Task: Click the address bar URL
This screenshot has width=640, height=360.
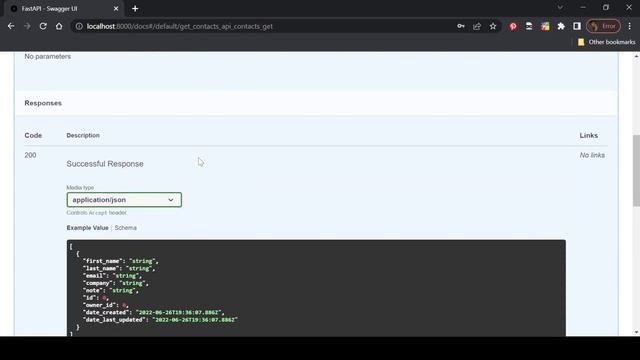Action: pos(180,26)
